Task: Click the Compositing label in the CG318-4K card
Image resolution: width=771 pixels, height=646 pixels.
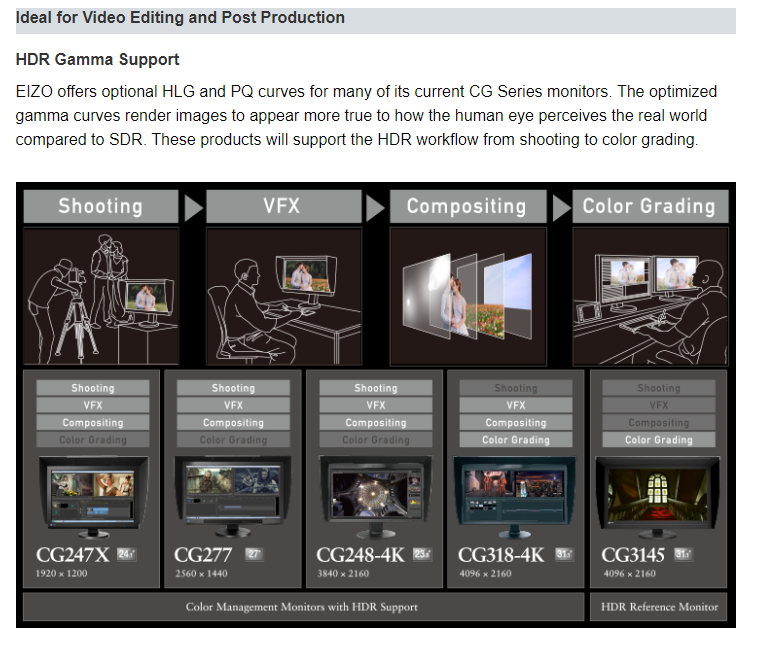Action: tap(516, 422)
